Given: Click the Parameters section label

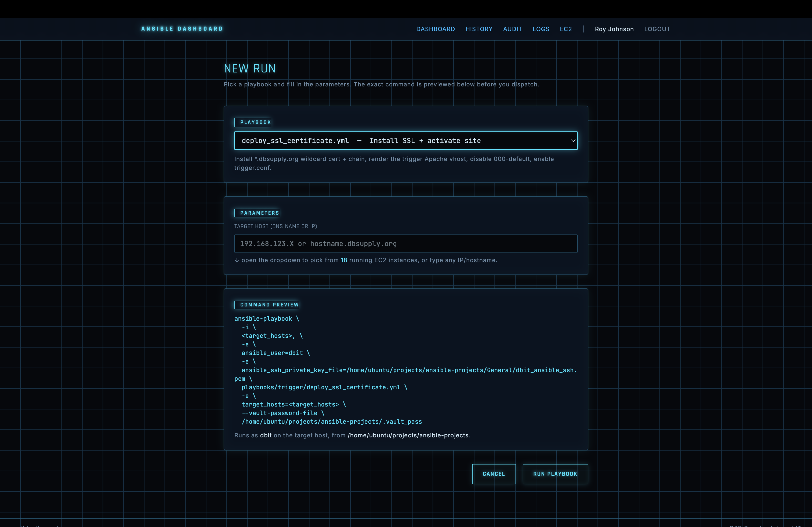Looking at the screenshot, I should [259, 213].
